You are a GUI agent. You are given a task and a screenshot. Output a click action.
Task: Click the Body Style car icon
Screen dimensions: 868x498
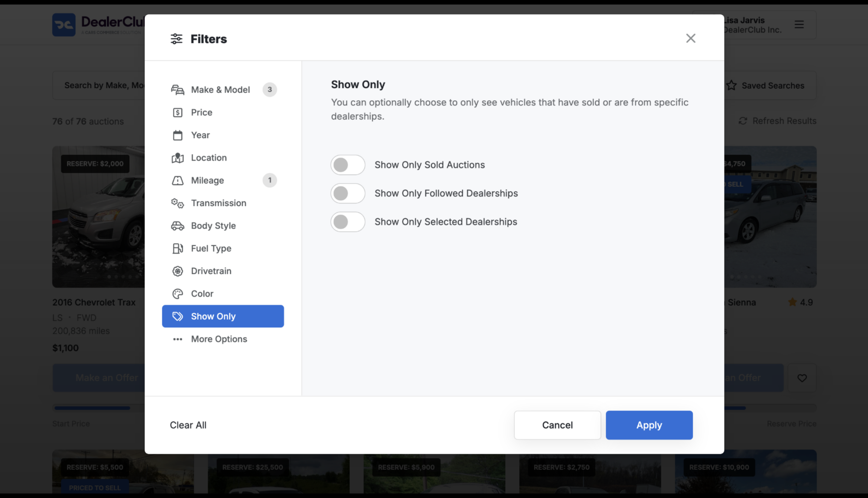click(x=177, y=226)
